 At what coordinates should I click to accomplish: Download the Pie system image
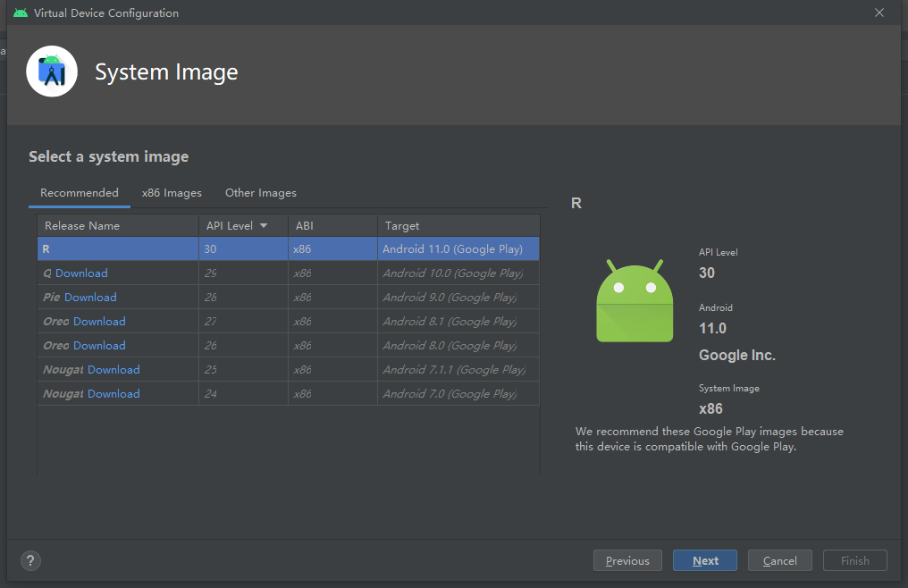point(90,297)
